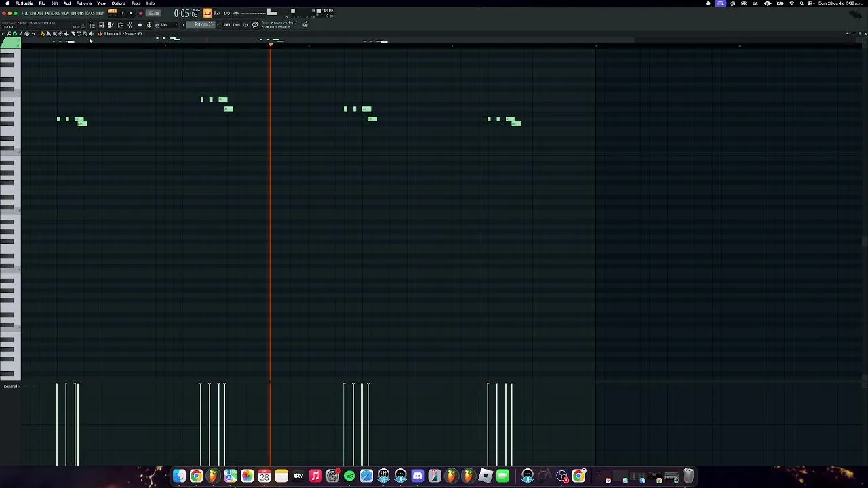
Task: Click the date and time in menu bar
Action: 840,3
